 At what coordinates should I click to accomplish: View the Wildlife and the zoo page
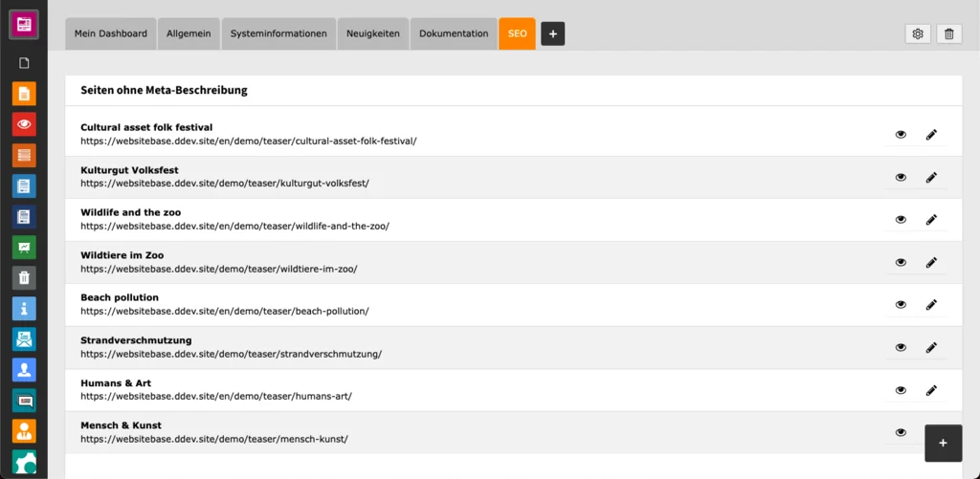pyautogui.click(x=901, y=220)
